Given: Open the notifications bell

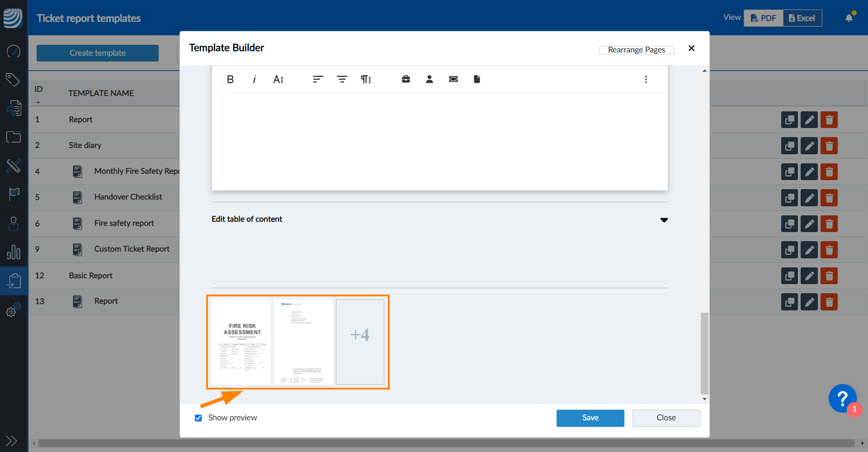Looking at the screenshot, I should [849, 18].
